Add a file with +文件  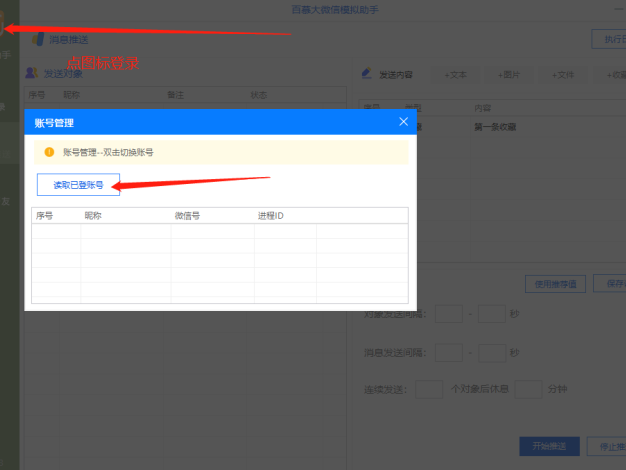click(x=563, y=75)
